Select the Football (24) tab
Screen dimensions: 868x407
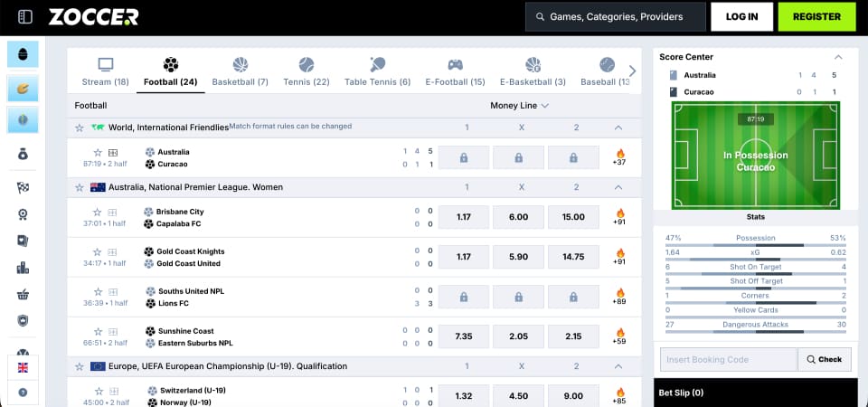(171, 72)
